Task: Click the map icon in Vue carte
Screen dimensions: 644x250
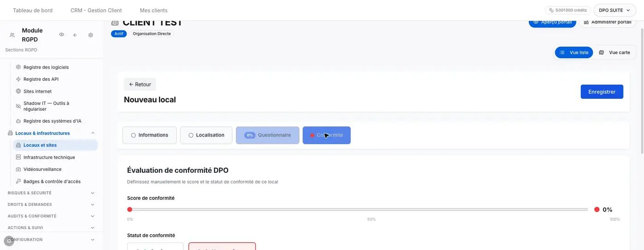Action: [601, 52]
